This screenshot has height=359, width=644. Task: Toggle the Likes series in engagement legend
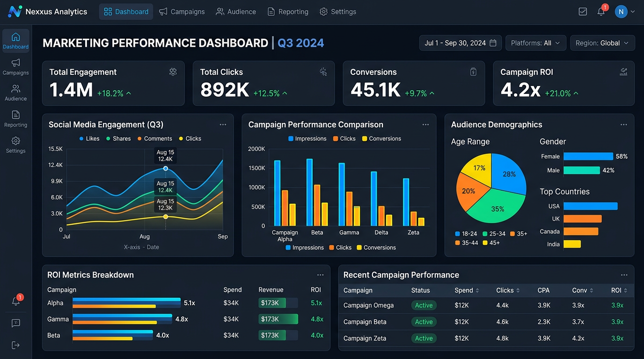click(89, 138)
